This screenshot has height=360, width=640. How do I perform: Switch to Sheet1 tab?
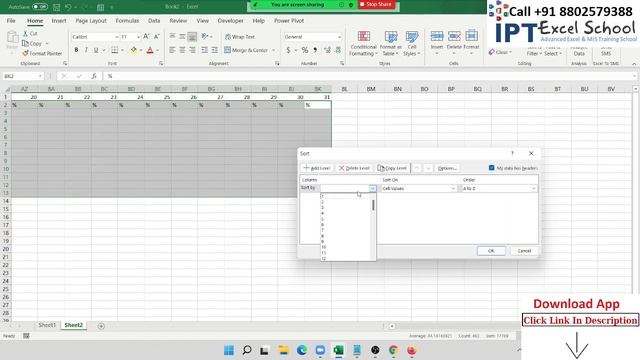[47, 325]
